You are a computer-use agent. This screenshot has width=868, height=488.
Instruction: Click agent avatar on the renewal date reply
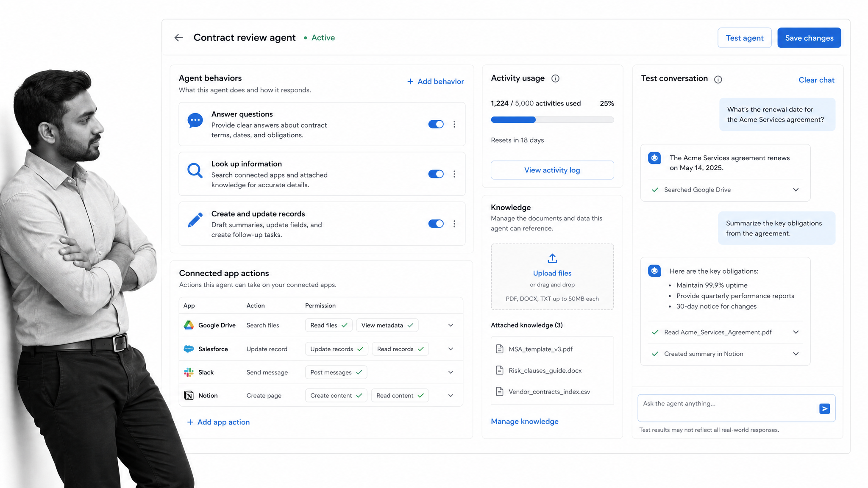654,158
